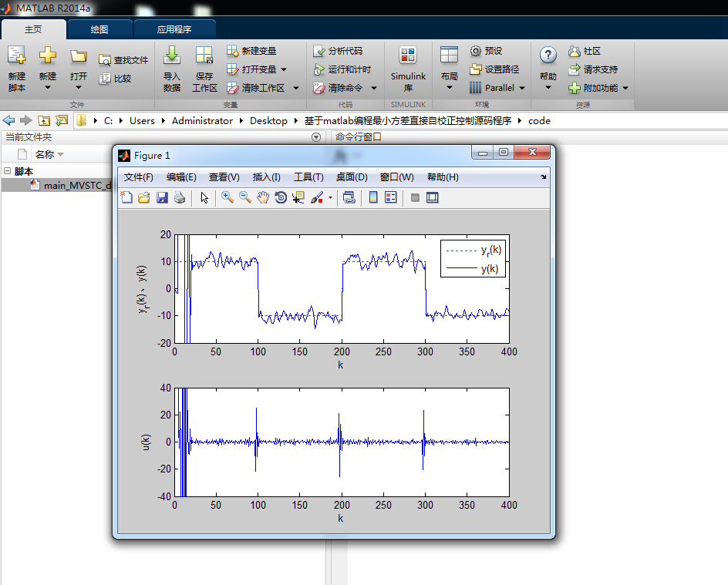Click Set Path (设置路径)
This screenshot has width=728, height=585.
(x=494, y=69)
